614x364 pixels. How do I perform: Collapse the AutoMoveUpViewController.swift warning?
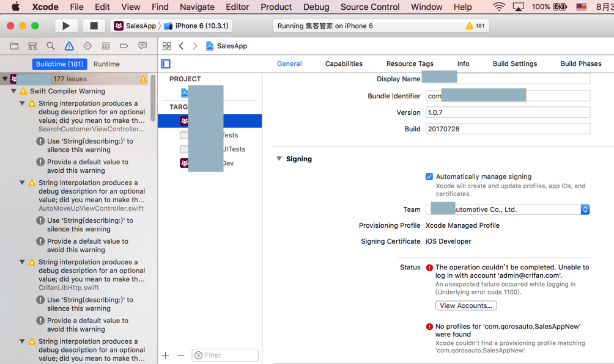22,183
